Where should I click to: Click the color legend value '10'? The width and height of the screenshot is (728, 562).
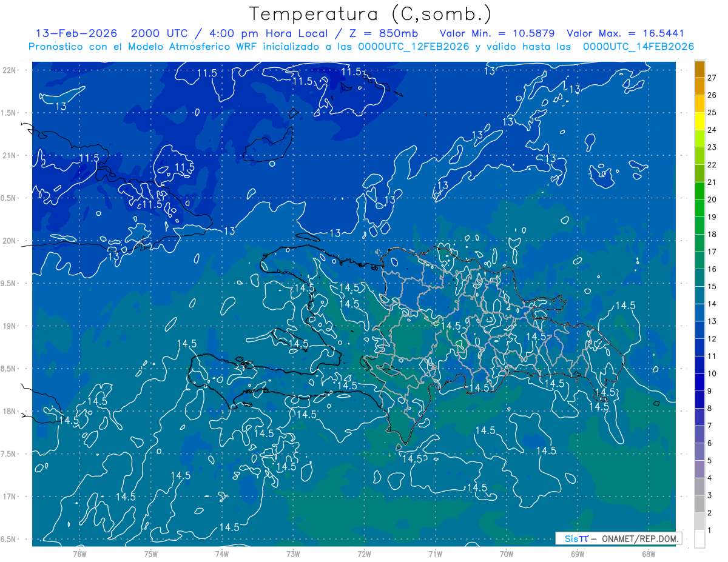pyautogui.click(x=713, y=373)
